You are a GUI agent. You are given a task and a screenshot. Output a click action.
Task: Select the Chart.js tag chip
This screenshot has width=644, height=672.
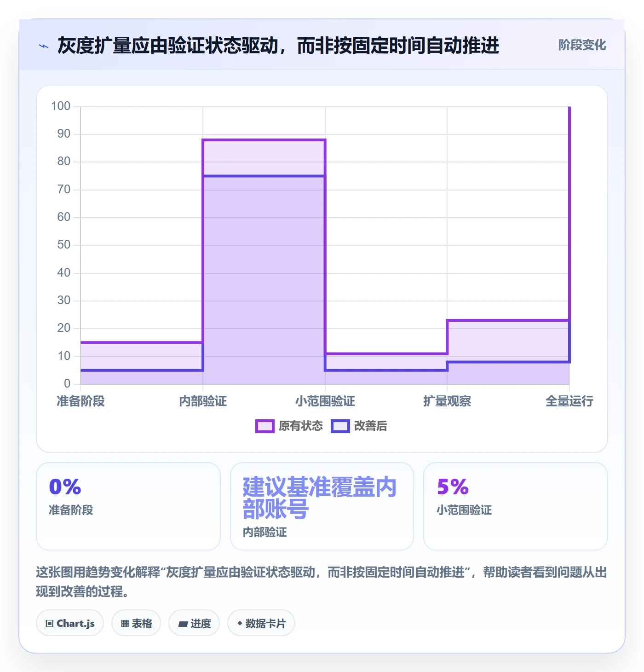pyautogui.click(x=70, y=623)
